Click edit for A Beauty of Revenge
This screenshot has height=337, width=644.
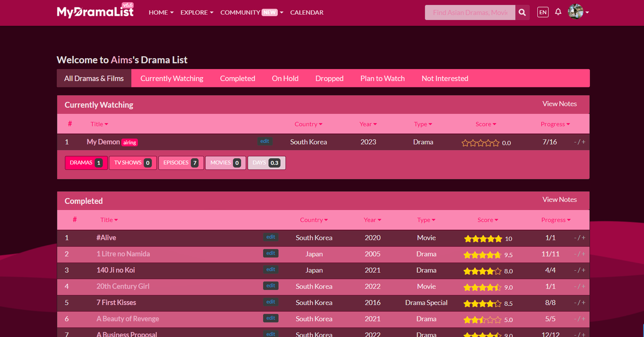pos(271,318)
